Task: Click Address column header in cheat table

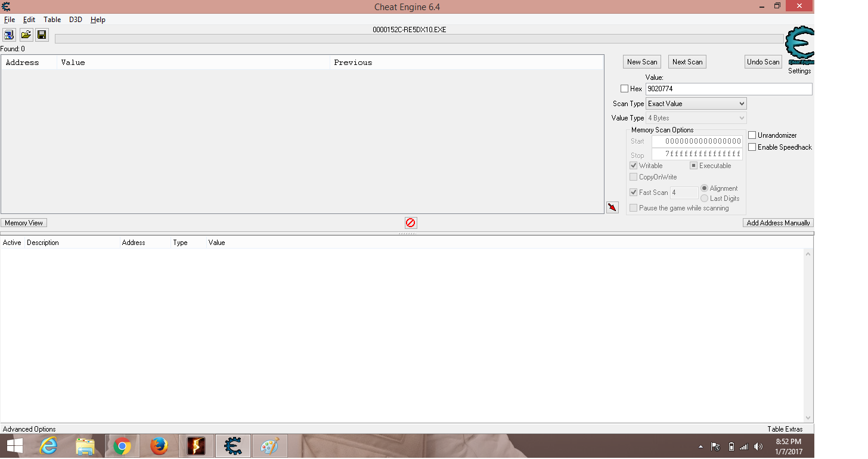Action: [x=145, y=243]
